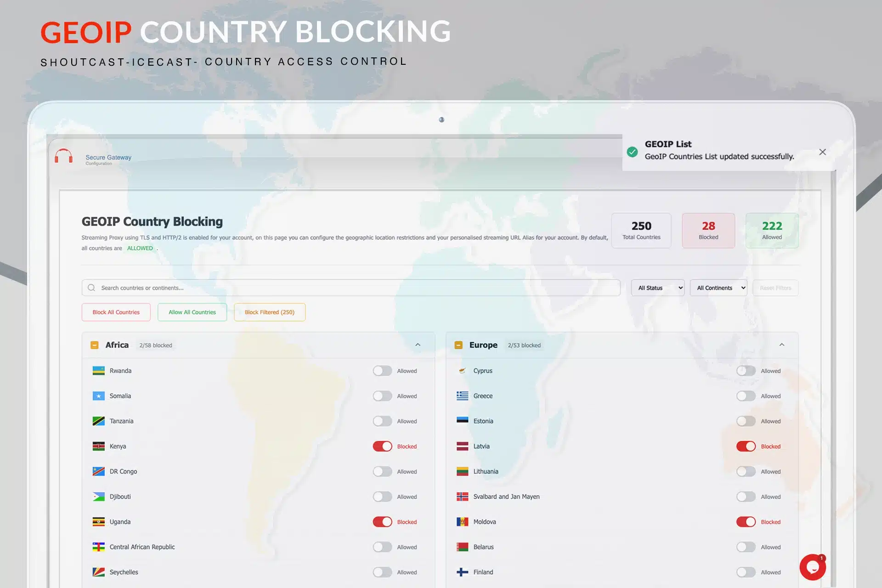This screenshot has height=588, width=882.
Task: Toggle Svalbard and Jan Mayen switch
Action: click(746, 497)
